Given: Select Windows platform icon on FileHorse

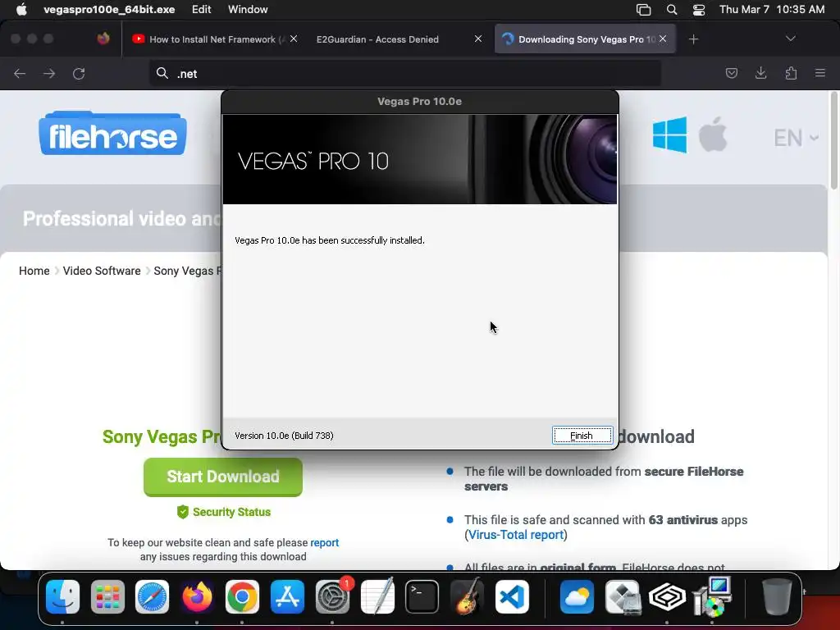Looking at the screenshot, I should coord(669,135).
